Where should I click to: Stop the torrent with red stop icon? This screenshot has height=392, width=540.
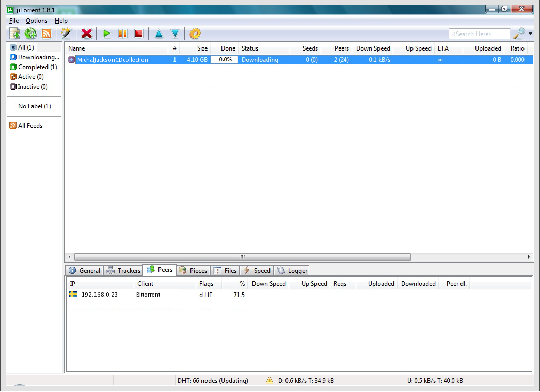(x=139, y=34)
